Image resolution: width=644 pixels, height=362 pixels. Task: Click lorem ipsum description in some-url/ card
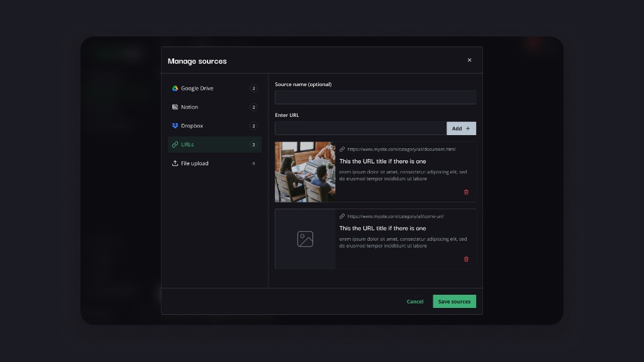click(x=403, y=242)
